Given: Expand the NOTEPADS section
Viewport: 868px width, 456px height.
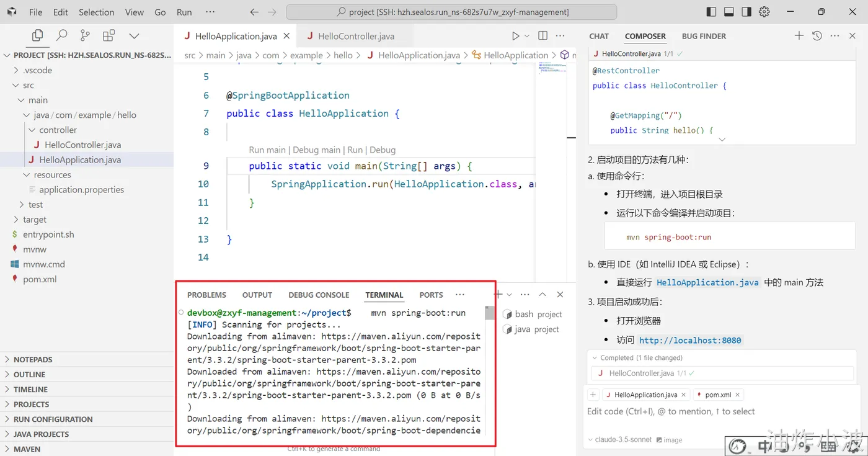Looking at the screenshot, I should [87, 359].
